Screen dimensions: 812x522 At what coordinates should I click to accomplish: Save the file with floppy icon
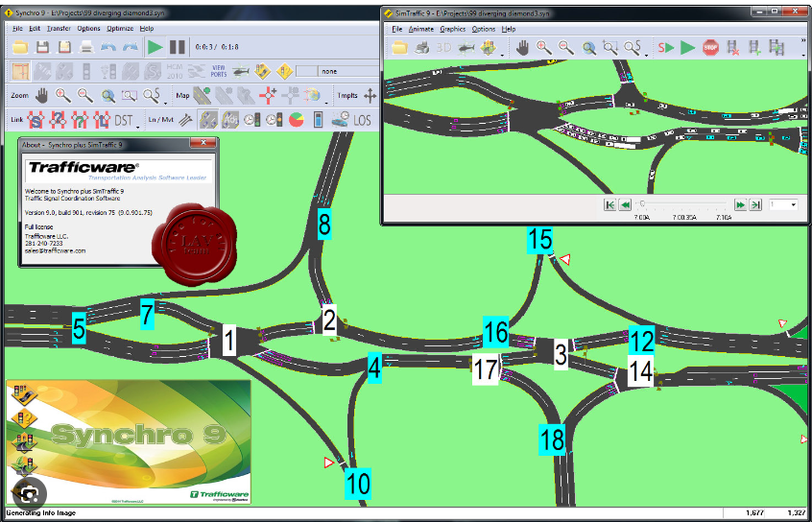point(42,47)
